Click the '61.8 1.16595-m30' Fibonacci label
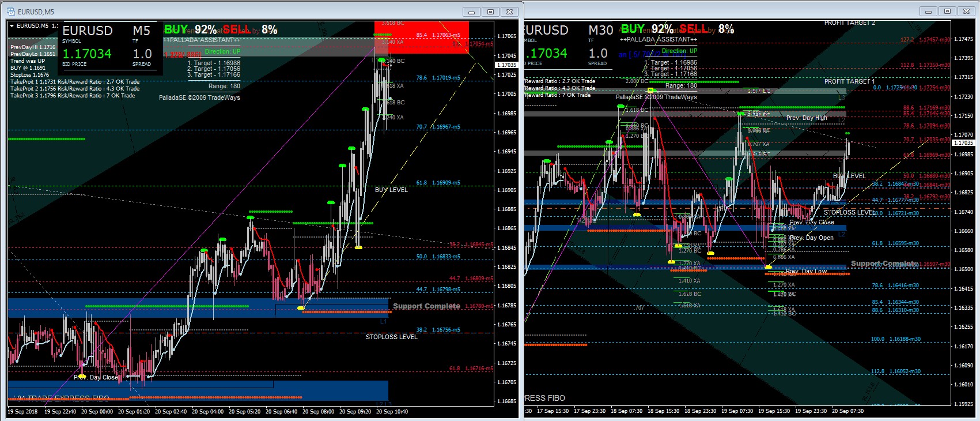The width and height of the screenshot is (980, 421). pos(895,243)
